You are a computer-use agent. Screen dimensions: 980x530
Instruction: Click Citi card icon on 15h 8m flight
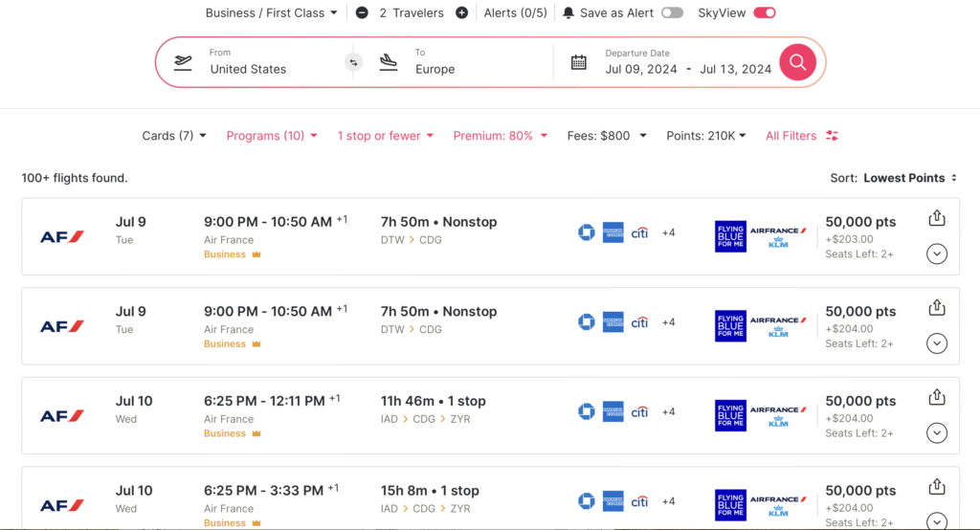639,501
